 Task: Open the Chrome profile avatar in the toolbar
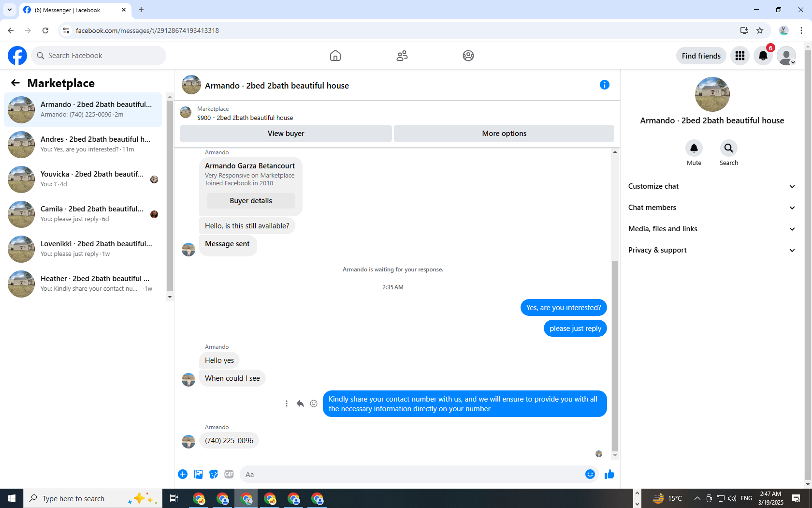(x=784, y=30)
